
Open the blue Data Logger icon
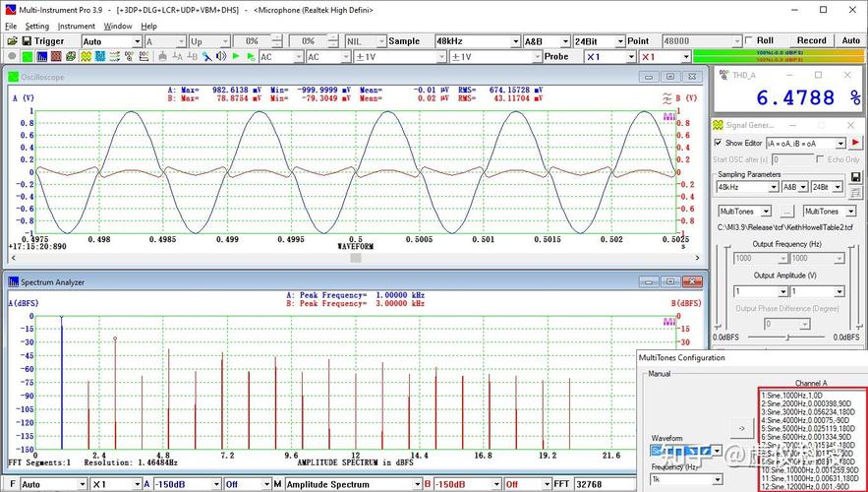click(100, 56)
